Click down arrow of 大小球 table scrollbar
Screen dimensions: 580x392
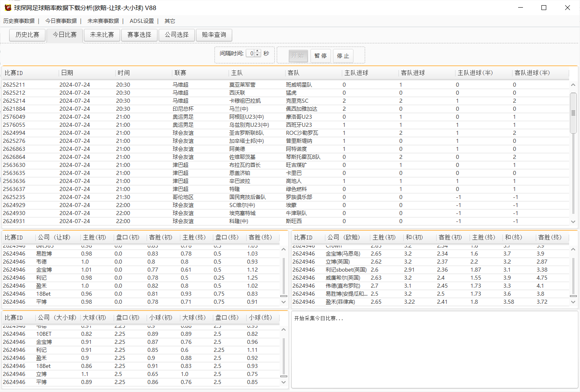284,382
